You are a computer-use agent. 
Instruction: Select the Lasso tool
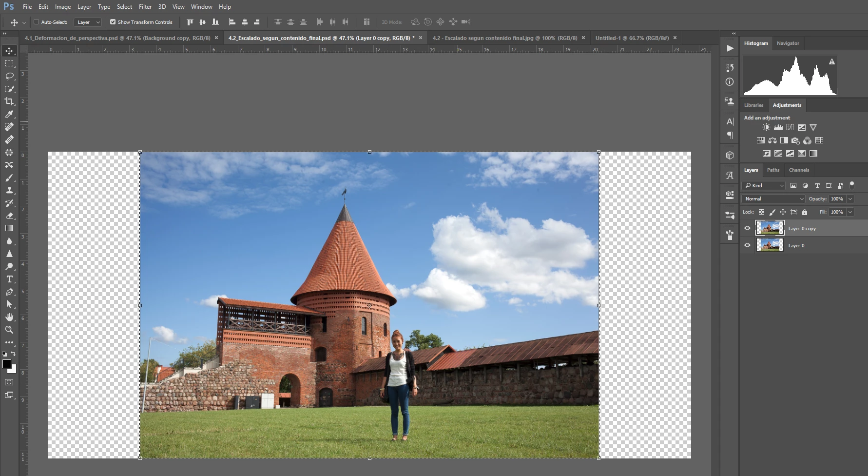9,76
